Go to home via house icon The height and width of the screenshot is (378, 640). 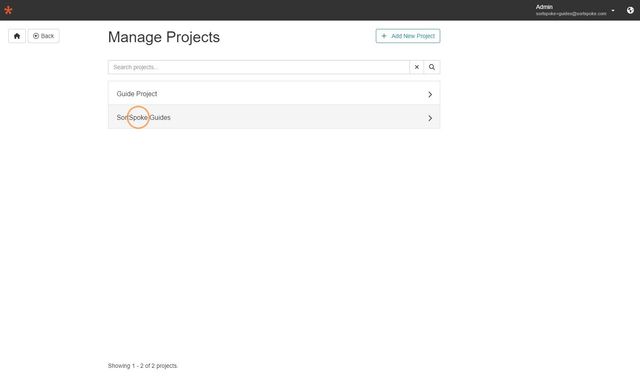pyautogui.click(x=17, y=36)
